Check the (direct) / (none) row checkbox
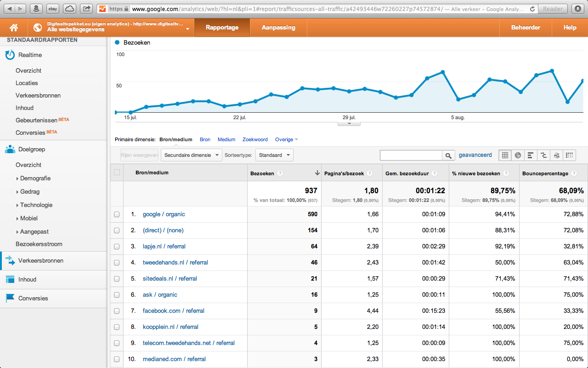The width and height of the screenshot is (588, 368). pyautogui.click(x=117, y=230)
